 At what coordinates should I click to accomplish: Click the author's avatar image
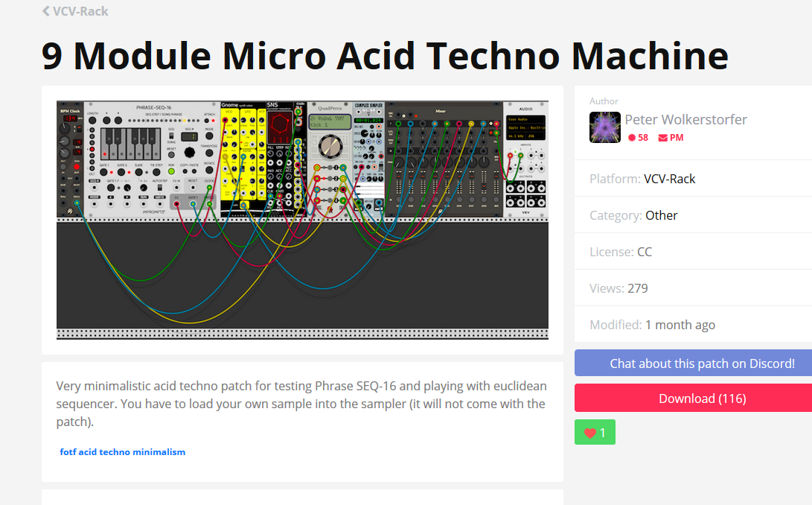pyautogui.click(x=605, y=127)
